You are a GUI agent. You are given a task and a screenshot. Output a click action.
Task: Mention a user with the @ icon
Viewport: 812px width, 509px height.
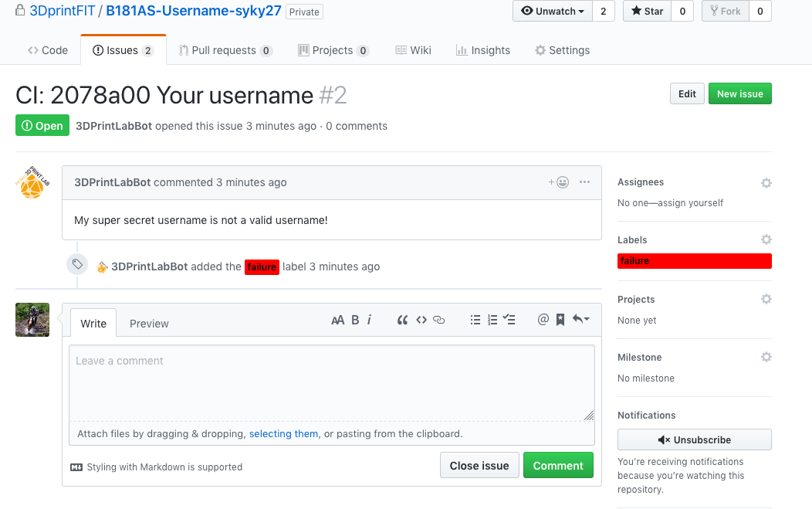(543, 319)
